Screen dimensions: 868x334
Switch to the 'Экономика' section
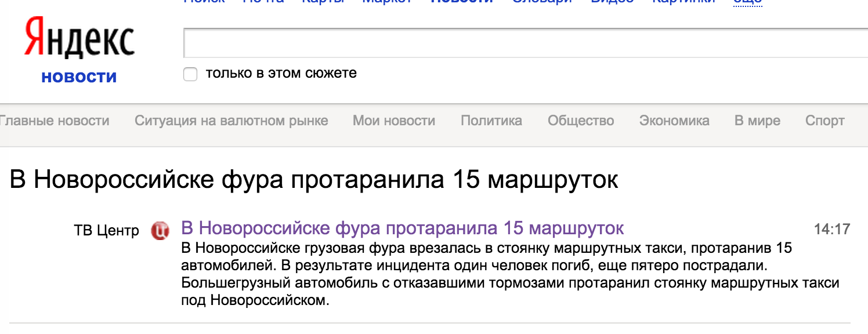674,121
